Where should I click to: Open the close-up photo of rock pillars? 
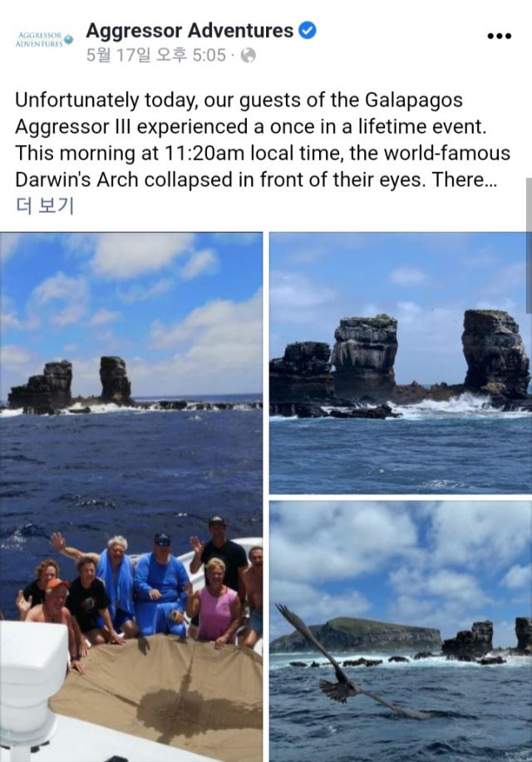400,363
